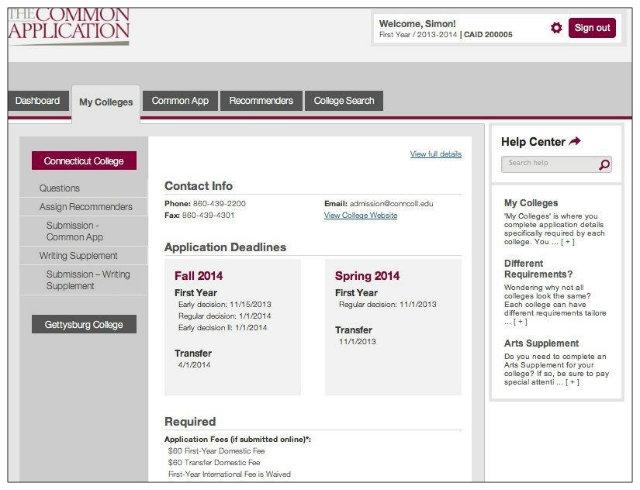640x490 pixels.
Task: Click the Contact Info heading
Action: pos(198,186)
